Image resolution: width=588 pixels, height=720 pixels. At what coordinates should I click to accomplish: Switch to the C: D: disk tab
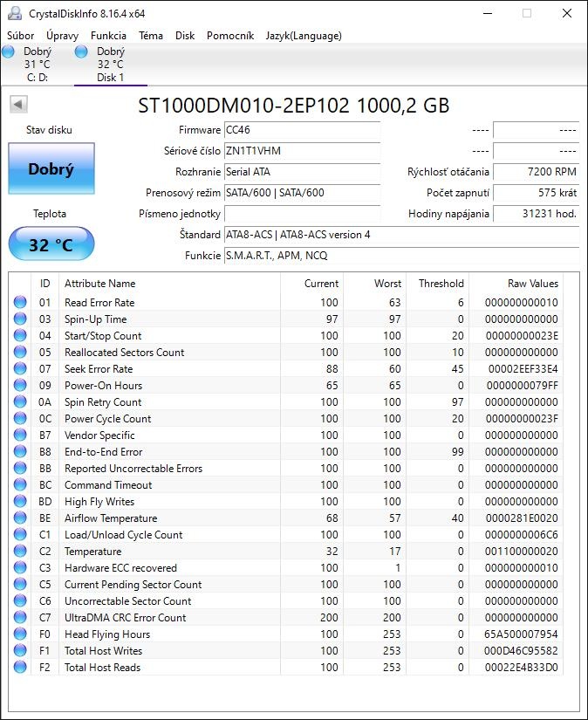(x=38, y=65)
